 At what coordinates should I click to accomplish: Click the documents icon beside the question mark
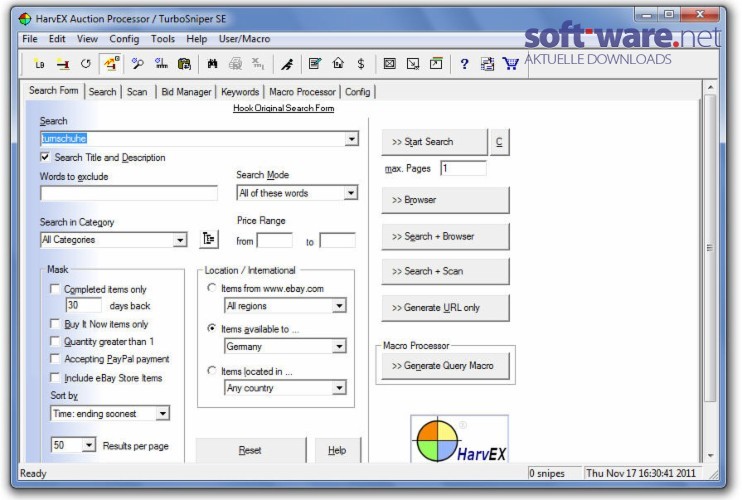tap(487, 64)
